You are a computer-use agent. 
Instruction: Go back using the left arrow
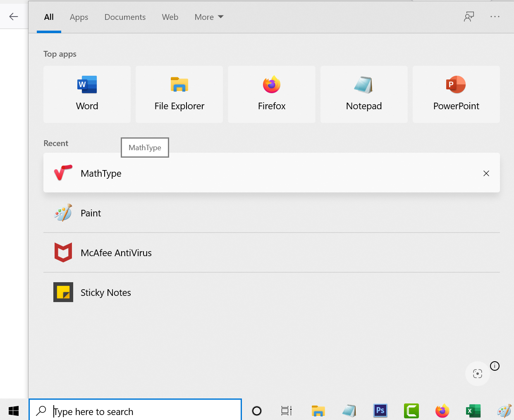pos(14,17)
